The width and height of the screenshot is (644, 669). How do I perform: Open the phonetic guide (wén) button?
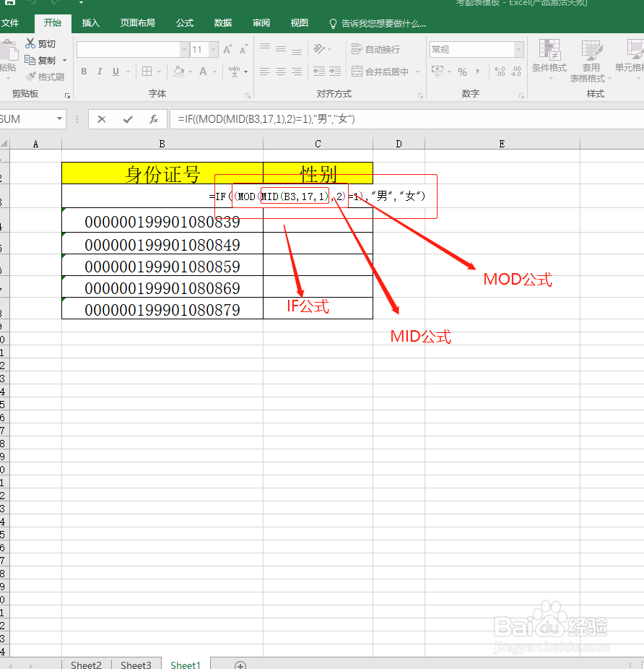(234, 72)
